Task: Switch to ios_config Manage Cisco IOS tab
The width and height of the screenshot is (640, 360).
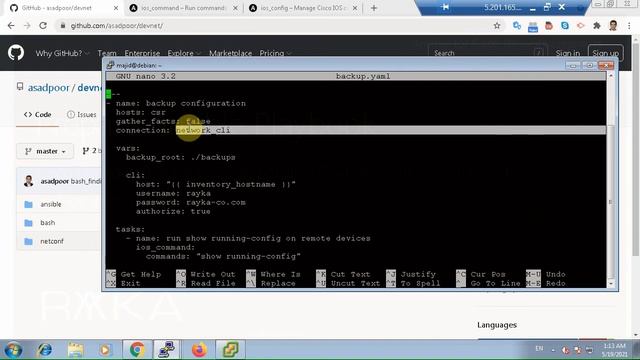Action: click(302, 8)
